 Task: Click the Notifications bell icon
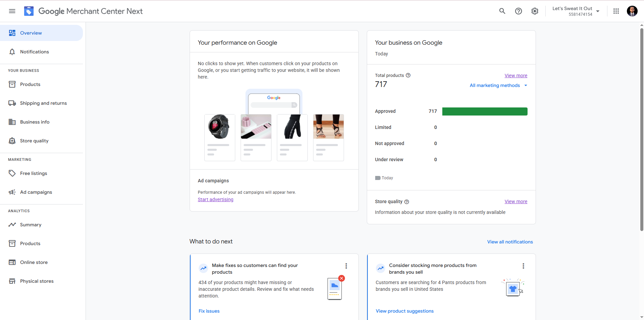(12, 52)
